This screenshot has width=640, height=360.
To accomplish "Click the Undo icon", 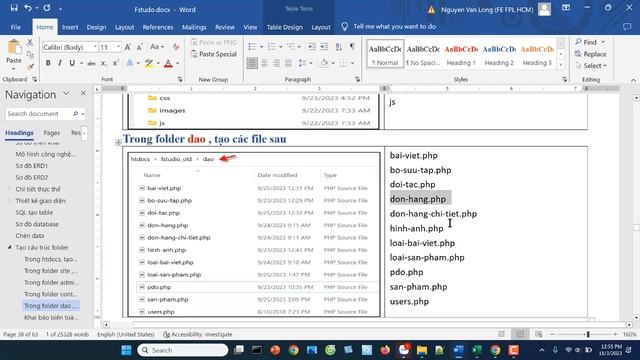I will [x=28, y=8].
